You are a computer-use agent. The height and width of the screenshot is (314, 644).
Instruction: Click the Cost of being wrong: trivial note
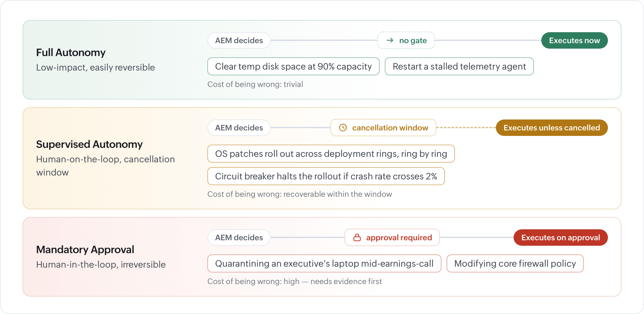click(255, 84)
